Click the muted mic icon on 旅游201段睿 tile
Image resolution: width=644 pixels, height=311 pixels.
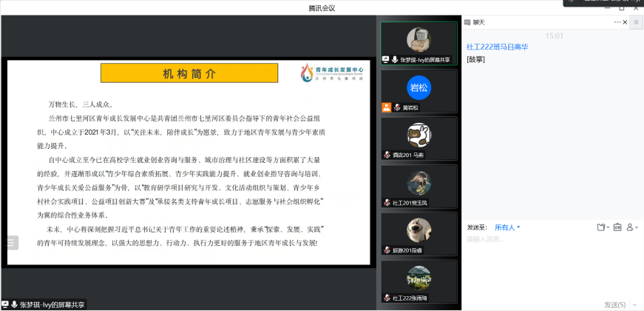pos(387,250)
